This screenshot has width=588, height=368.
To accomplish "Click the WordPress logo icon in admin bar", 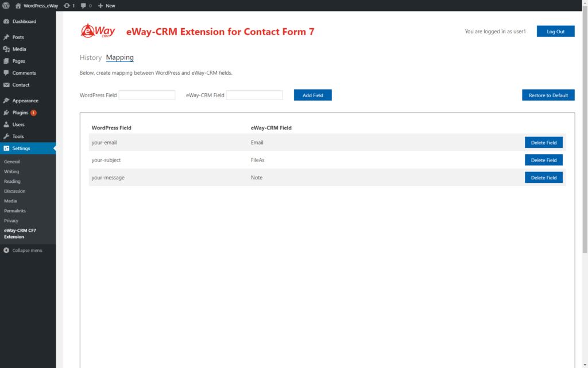I will 6,6.
